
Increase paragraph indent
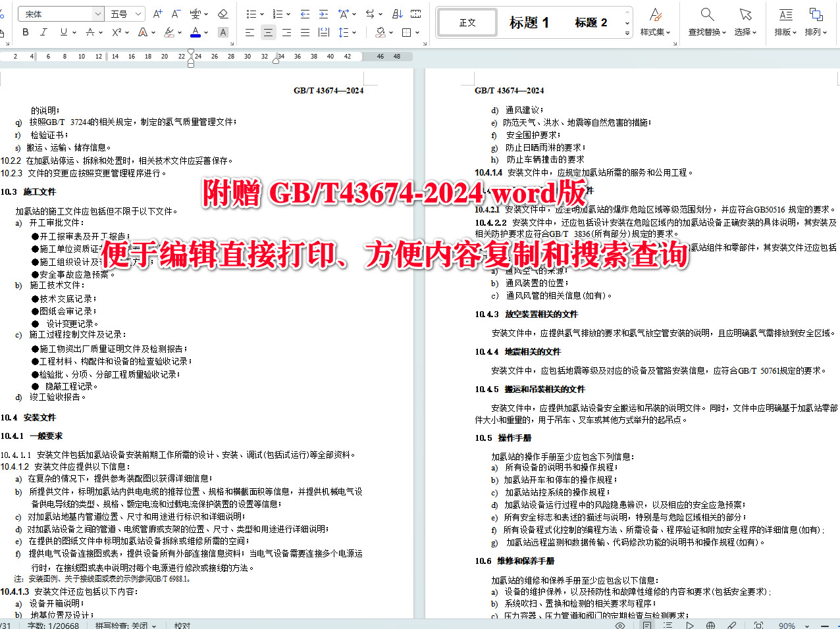(x=323, y=14)
